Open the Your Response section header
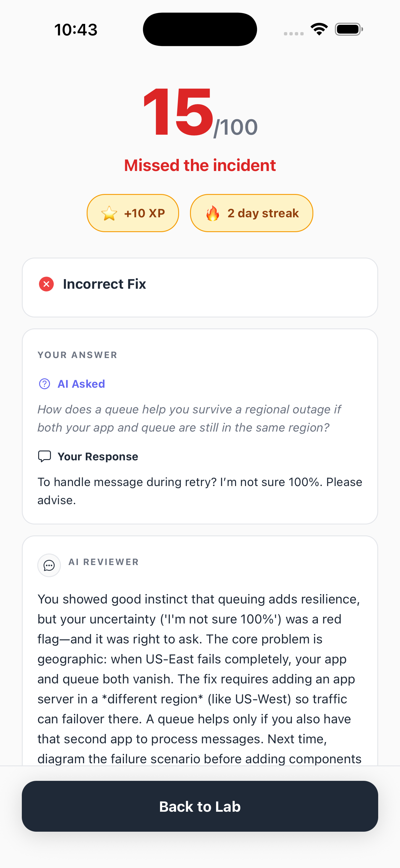The image size is (400, 868). click(x=98, y=457)
